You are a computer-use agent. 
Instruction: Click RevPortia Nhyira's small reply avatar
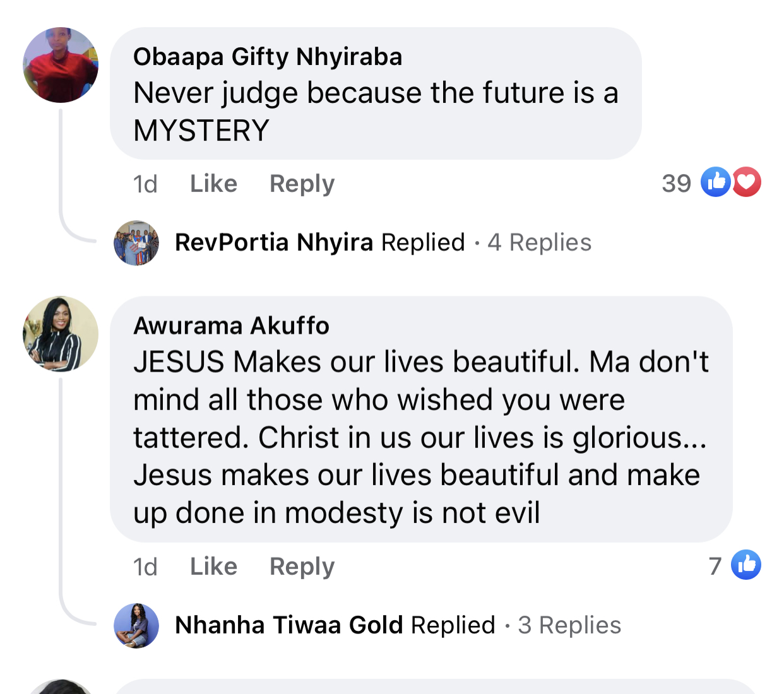(136, 243)
